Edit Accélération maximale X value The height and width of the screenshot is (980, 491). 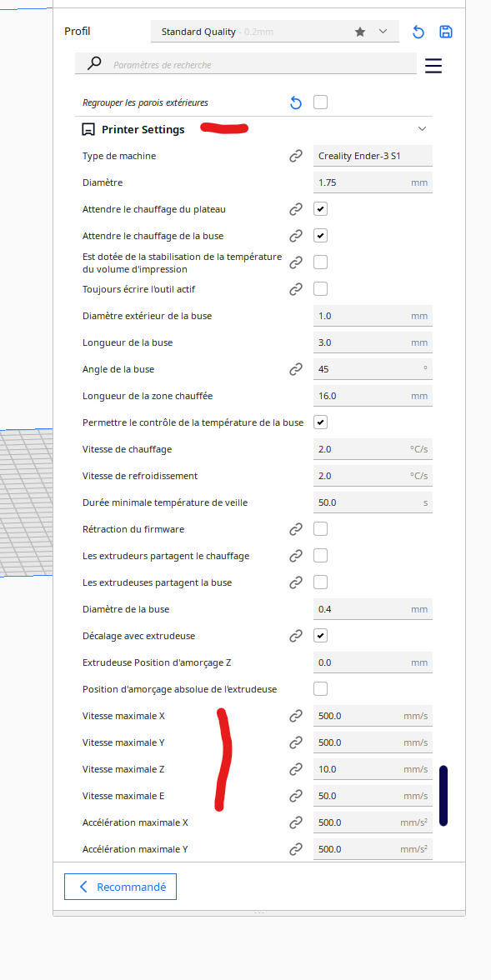[373, 822]
